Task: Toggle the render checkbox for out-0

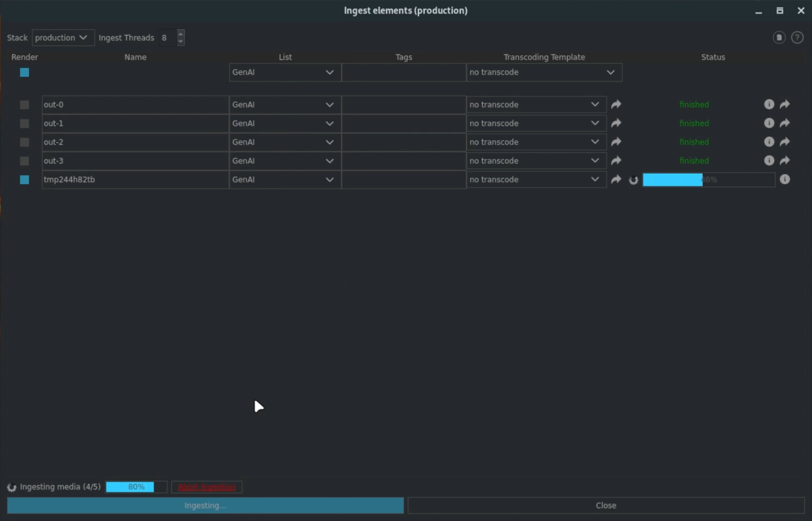Action: pos(24,105)
